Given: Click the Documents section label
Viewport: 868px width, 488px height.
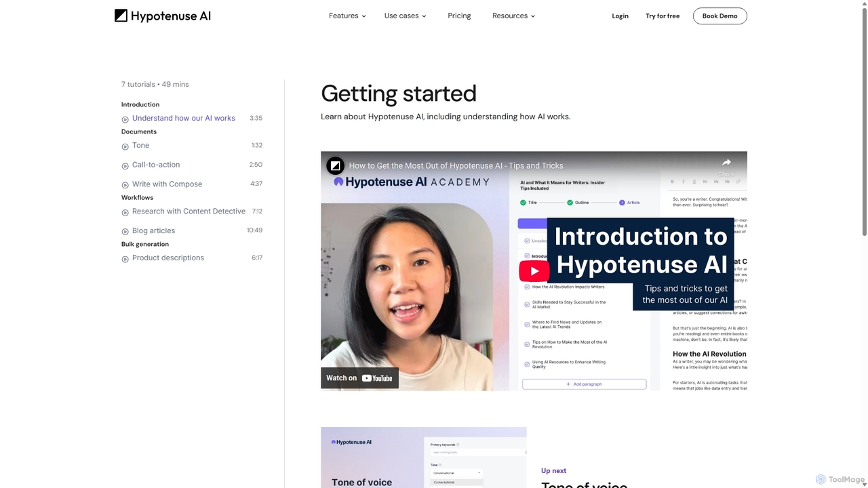Looking at the screenshot, I should tap(139, 131).
